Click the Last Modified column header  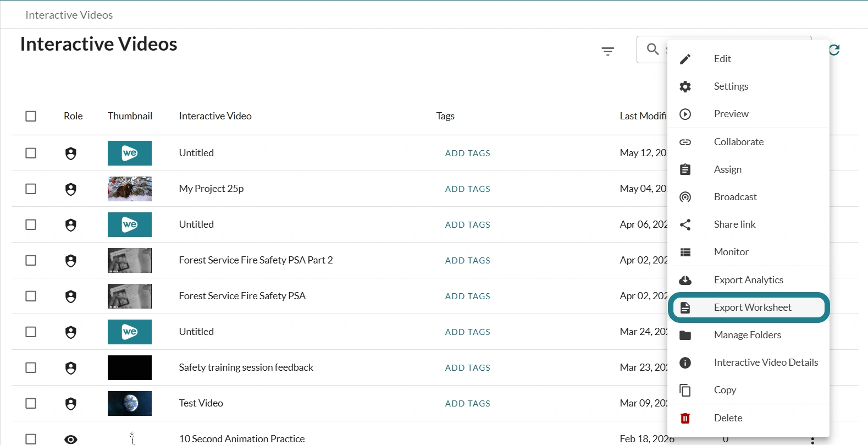coord(643,116)
